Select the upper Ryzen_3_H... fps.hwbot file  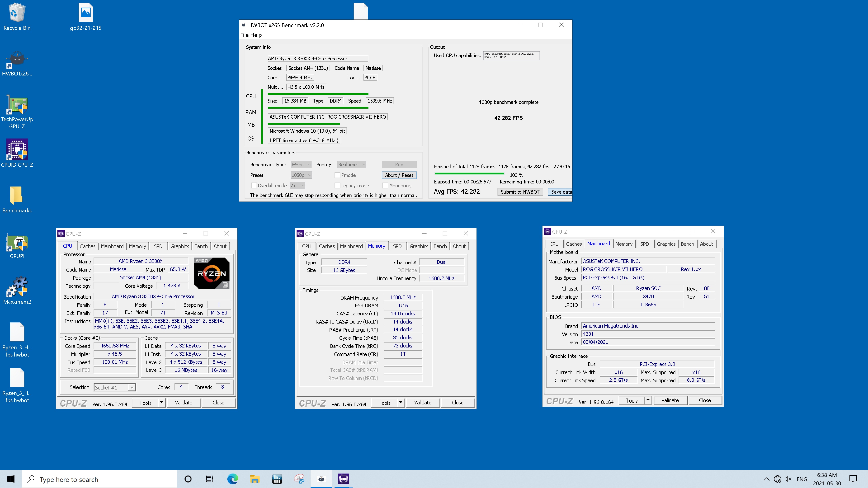(x=17, y=340)
